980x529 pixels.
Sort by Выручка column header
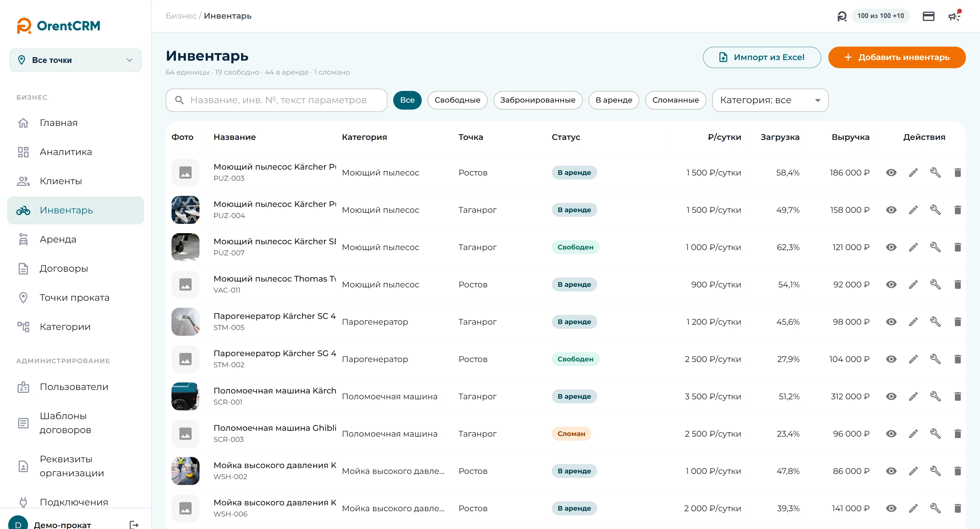pos(850,137)
